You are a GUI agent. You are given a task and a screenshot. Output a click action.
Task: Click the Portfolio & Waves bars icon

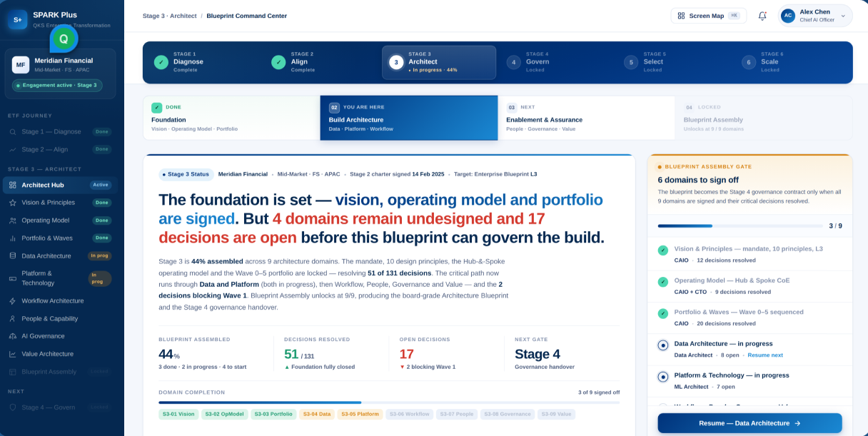point(13,238)
